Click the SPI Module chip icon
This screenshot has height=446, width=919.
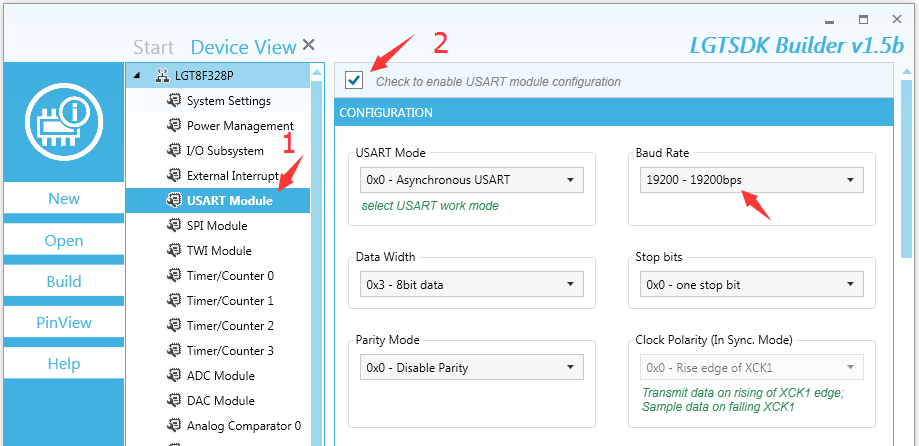click(173, 226)
